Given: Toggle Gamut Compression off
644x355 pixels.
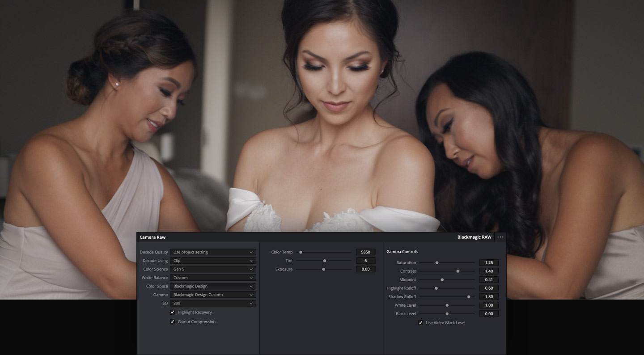Looking at the screenshot, I should pyautogui.click(x=173, y=321).
